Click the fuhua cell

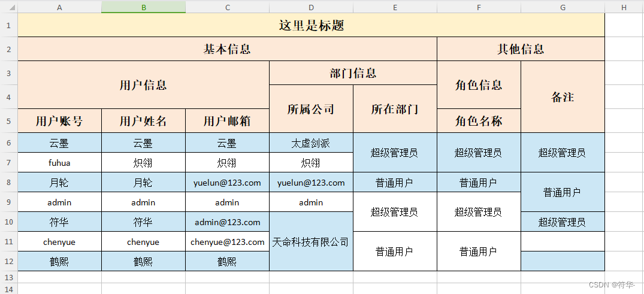[x=59, y=163]
